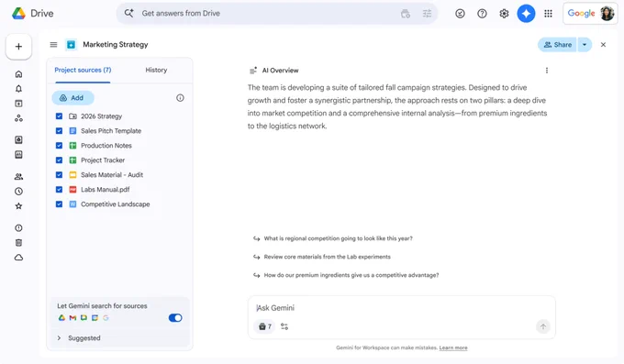Open the Google apps grid
The height and width of the screenshot is (364, 624).
(x=548, y=14)
